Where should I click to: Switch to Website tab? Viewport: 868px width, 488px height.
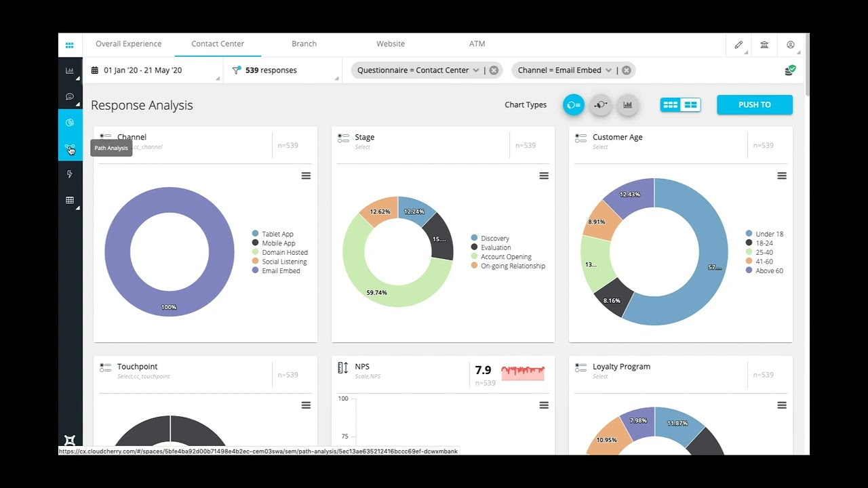pyautogui.click(x=391, y=43)
